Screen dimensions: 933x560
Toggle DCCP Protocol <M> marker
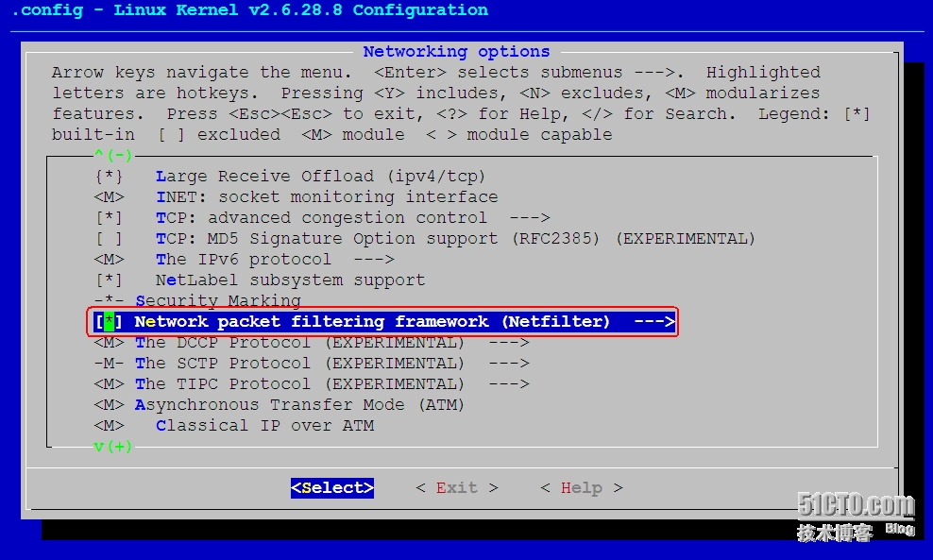click(109, 343)
